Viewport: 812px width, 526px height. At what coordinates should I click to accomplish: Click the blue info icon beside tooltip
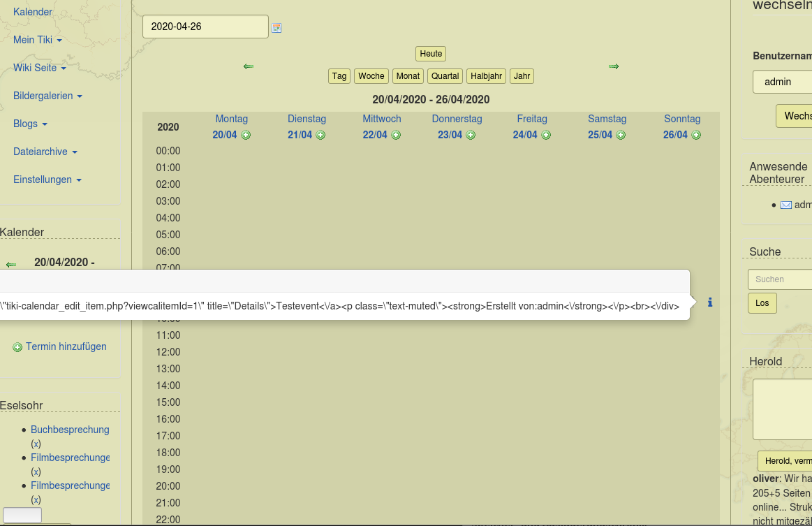[x=710, y=302]
